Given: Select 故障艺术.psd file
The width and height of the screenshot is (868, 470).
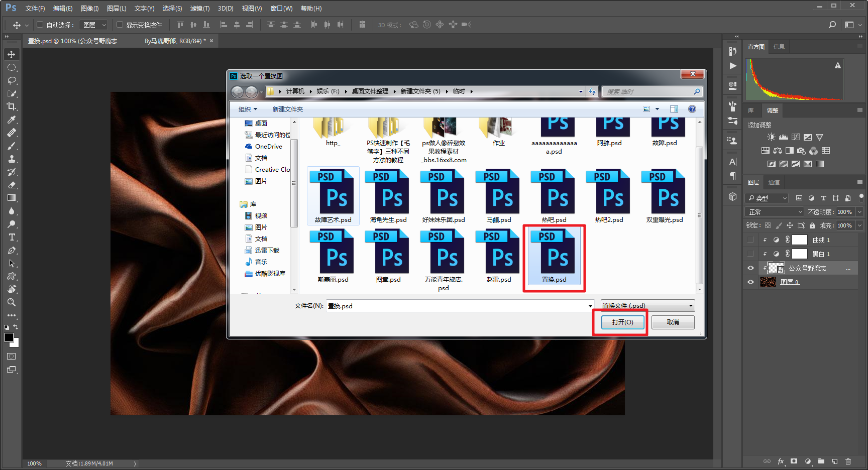Looking at the screenshot, I should (333, 196).
